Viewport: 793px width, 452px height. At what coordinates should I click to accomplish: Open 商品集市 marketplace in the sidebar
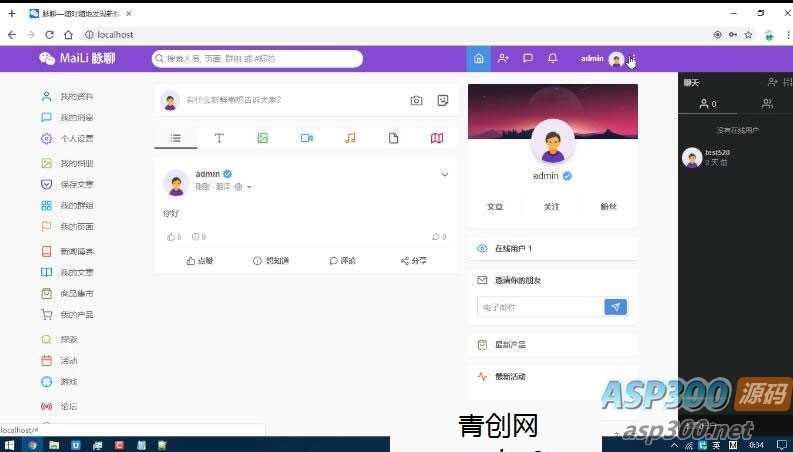(67, 293)
